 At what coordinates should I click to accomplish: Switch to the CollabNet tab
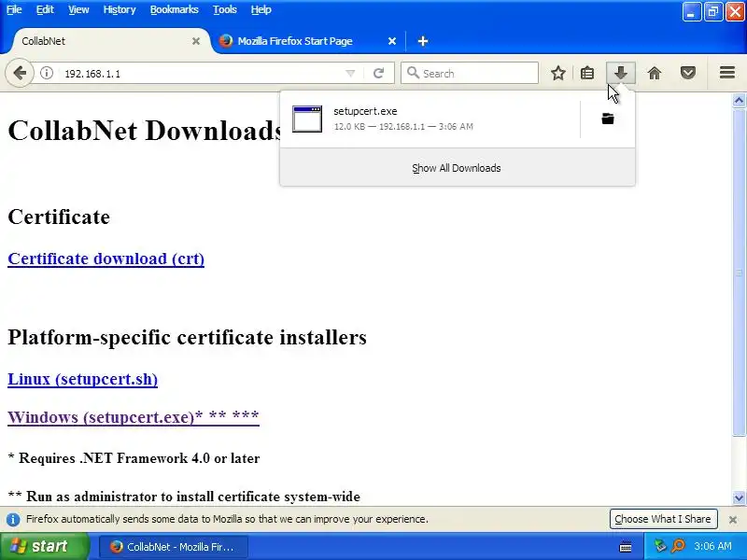[107, 41]
